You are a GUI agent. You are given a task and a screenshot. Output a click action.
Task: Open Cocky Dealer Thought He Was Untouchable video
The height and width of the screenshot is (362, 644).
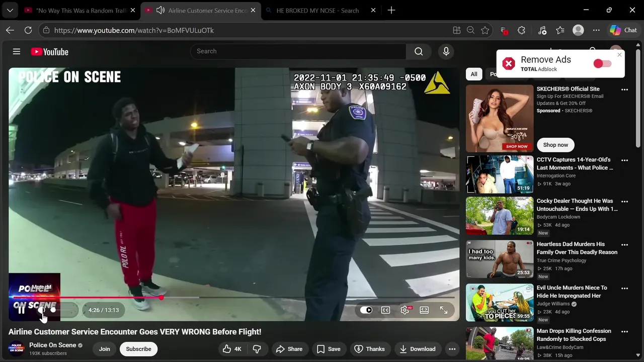(577, 205)
